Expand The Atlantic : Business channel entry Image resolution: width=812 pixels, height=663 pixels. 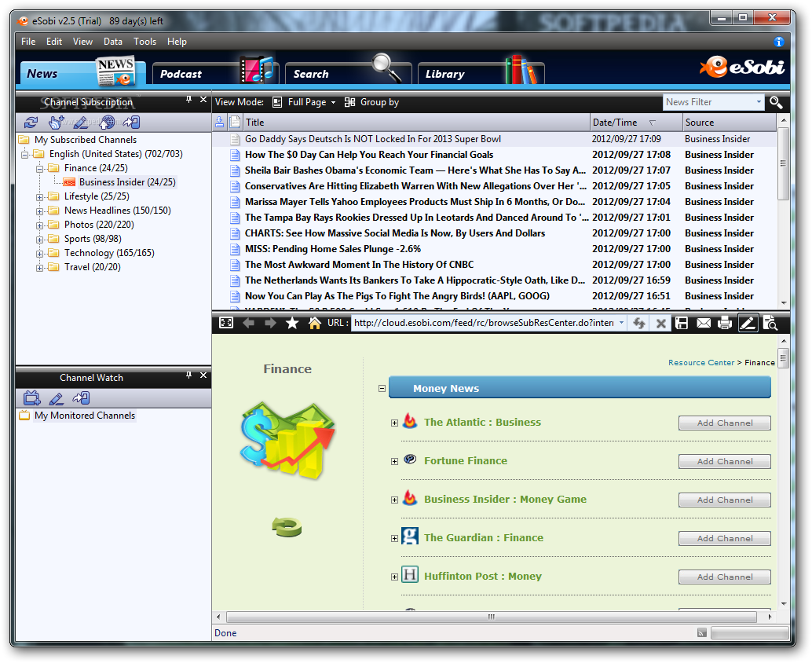click(394, 423)
